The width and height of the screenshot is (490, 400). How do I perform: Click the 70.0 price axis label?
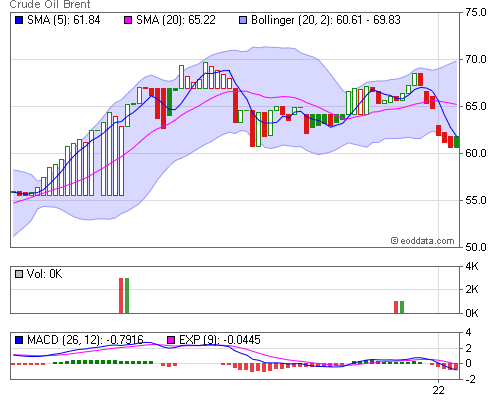pyautogui.click(x=476, y=59)
